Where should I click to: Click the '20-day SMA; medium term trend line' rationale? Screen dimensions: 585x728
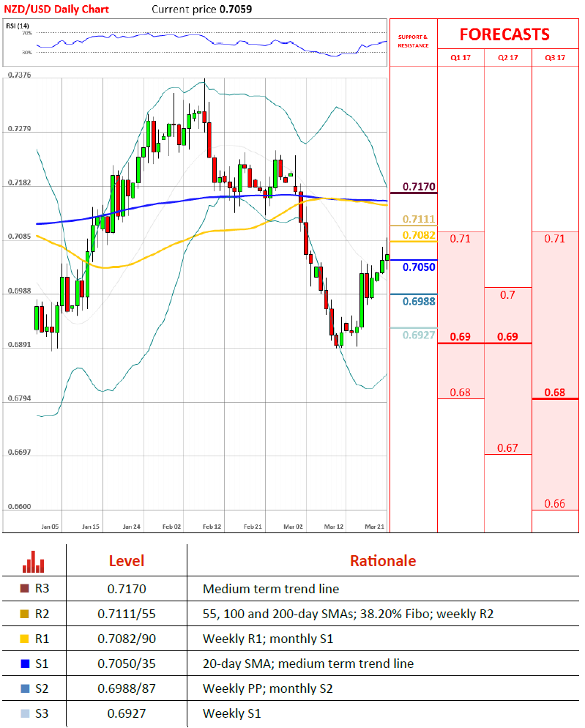click(308, 664)
